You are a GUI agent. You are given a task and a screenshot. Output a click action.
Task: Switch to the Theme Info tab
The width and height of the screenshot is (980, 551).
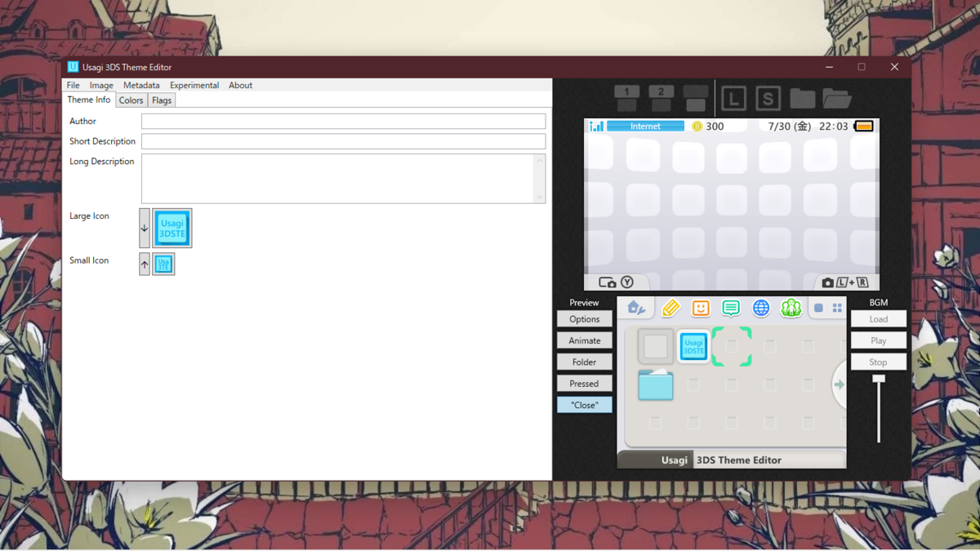point(89,100)
